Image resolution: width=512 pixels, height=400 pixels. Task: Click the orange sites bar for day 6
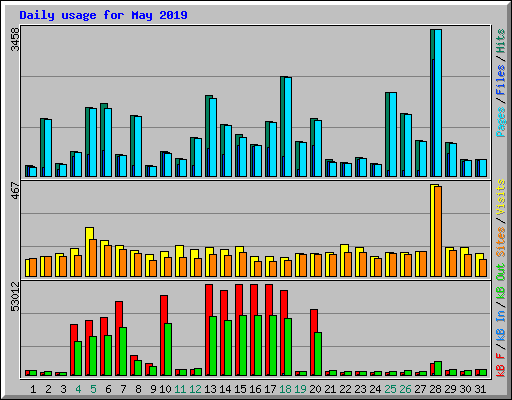tap(108, 261)
